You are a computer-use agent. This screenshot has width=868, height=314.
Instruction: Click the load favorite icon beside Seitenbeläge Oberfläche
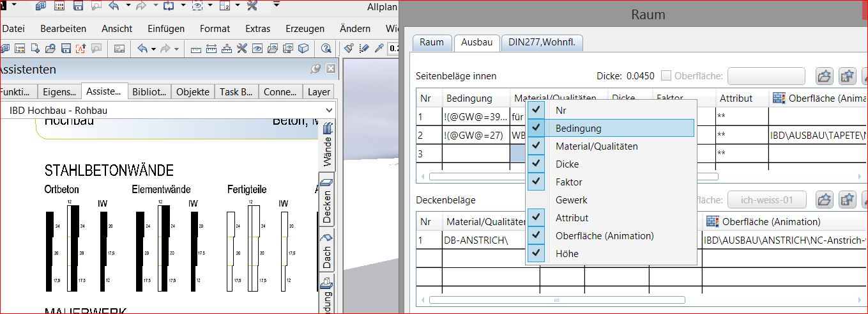pos(824,76)
